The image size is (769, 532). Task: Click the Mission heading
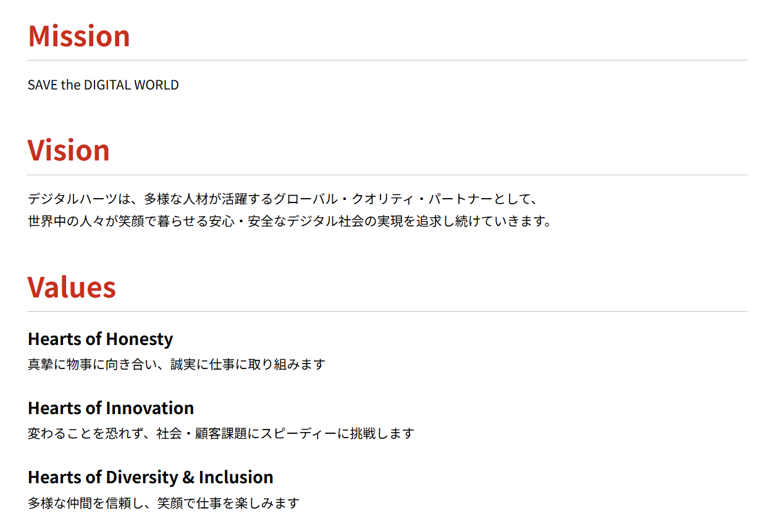79,36
